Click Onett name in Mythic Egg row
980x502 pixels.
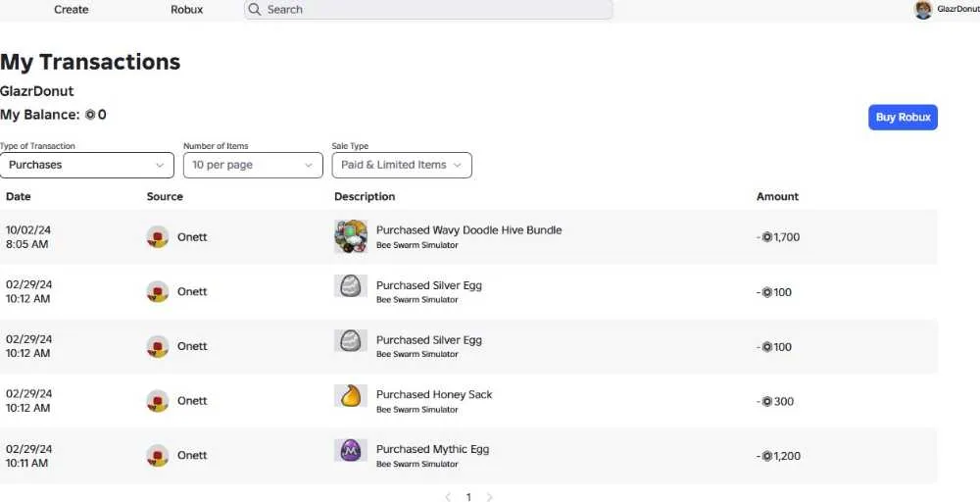click(192, 455)
